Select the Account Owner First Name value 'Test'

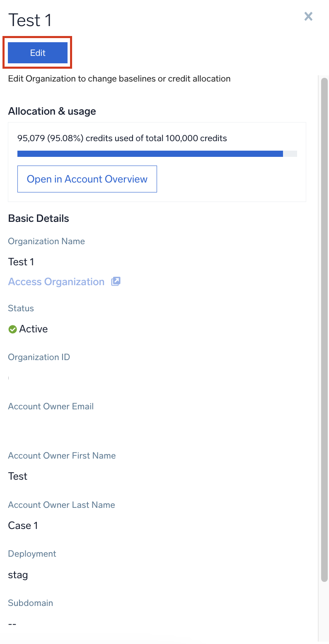pos(18,476)
